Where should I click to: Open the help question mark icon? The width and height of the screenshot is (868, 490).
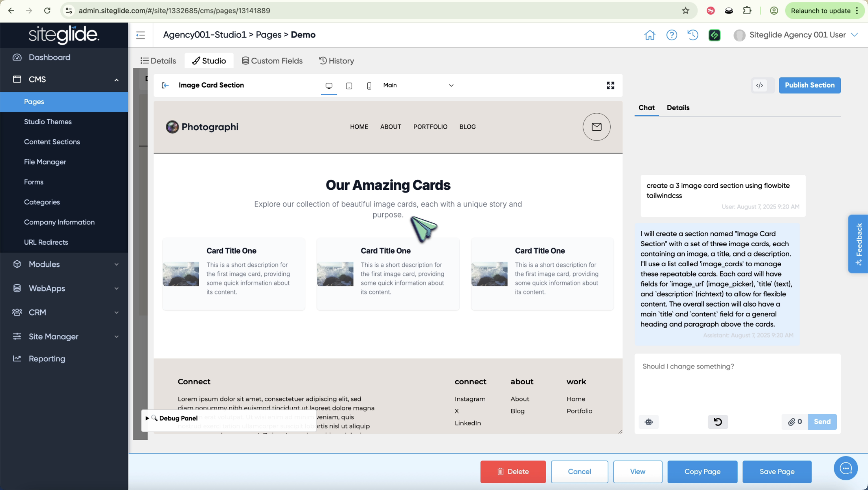click(x=672, y=35)
